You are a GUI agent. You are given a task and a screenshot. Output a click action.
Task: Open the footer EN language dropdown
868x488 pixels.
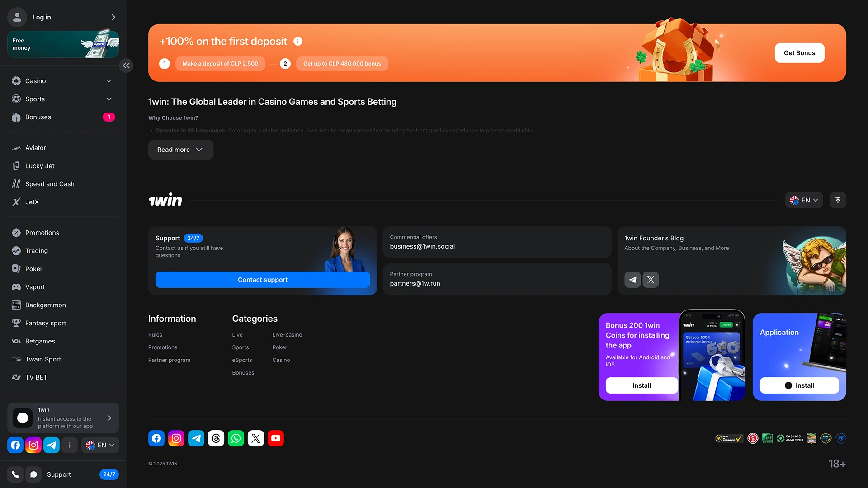pyautogui.click(x=804, y=200)
